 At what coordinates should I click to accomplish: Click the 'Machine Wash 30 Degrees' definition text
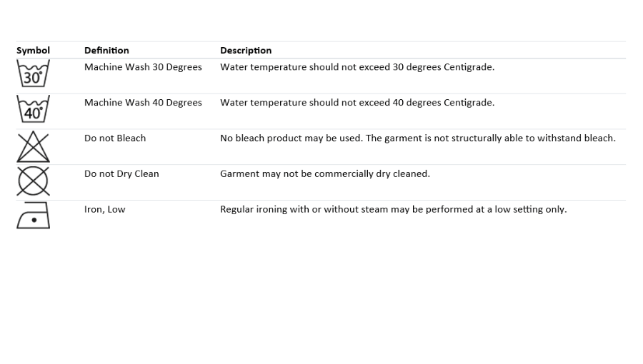143,67
